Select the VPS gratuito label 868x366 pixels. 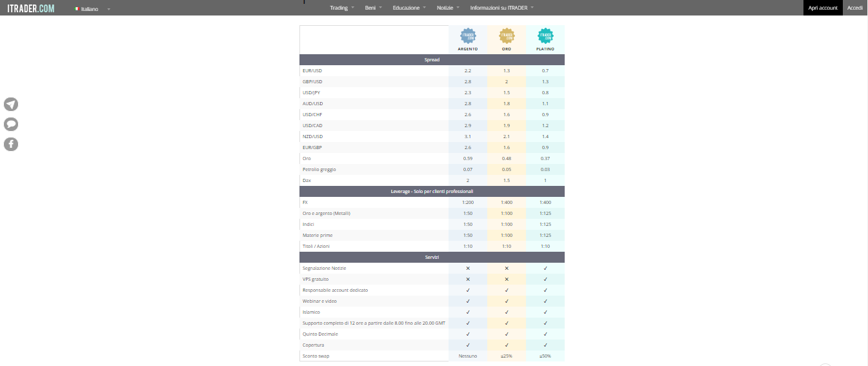(316, 279)
